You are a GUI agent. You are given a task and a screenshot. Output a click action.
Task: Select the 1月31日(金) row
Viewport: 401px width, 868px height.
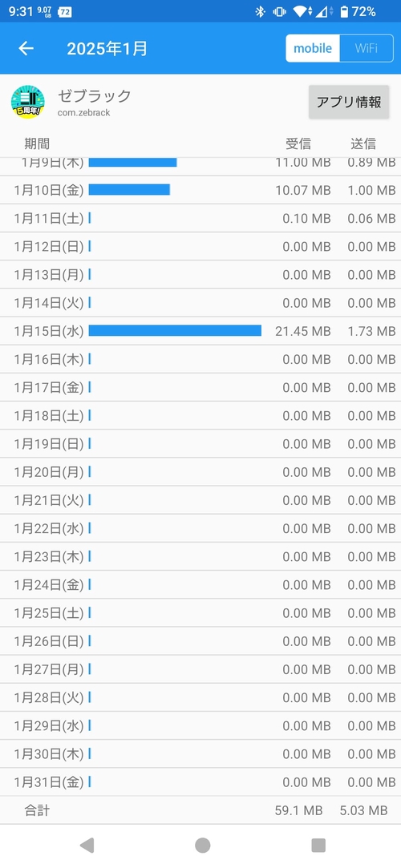200,782
